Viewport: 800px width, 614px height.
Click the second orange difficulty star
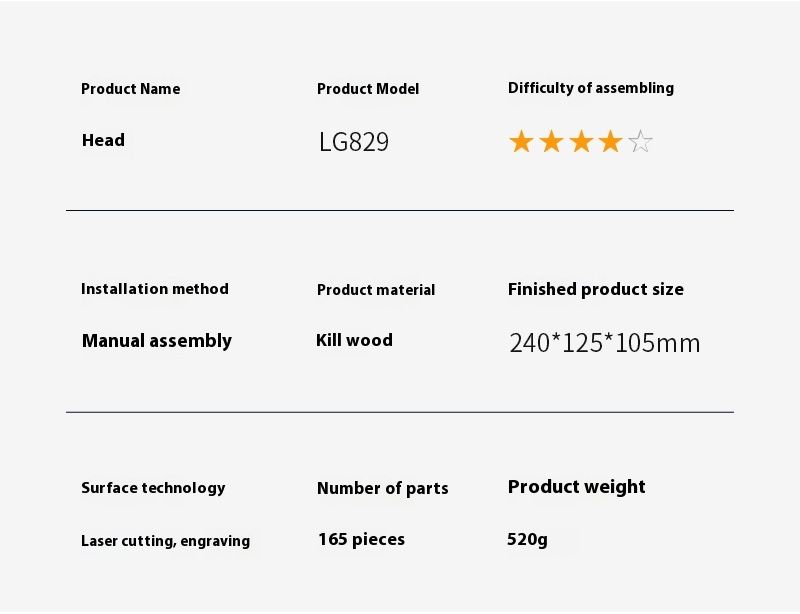pos(551,142)
